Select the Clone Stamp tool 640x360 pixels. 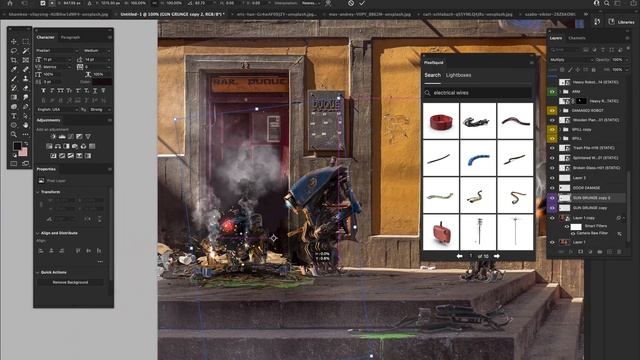[x=25, y=79]
